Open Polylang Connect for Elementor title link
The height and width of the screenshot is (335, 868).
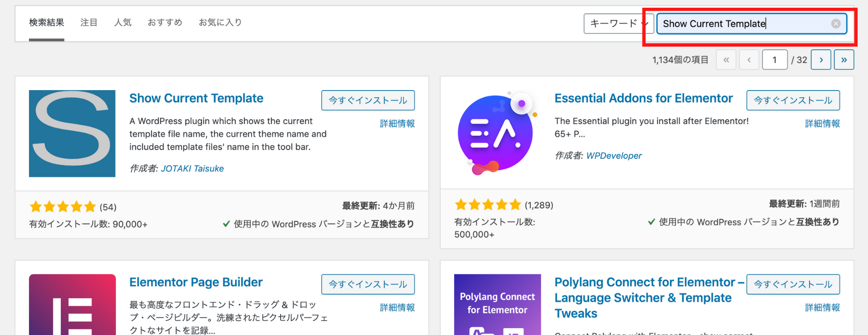tap(649, 297)
